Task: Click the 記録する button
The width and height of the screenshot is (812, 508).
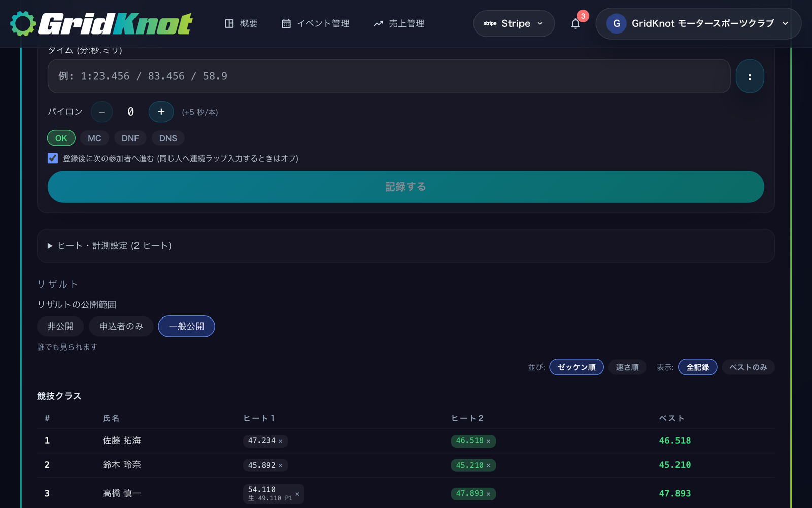Action: click(405, 187)
